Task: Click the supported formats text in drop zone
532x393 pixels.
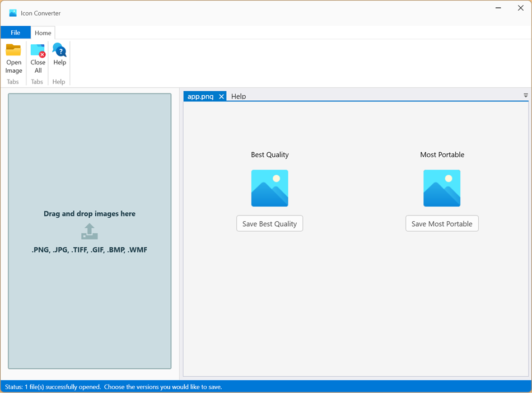Action: coord(89,250)
